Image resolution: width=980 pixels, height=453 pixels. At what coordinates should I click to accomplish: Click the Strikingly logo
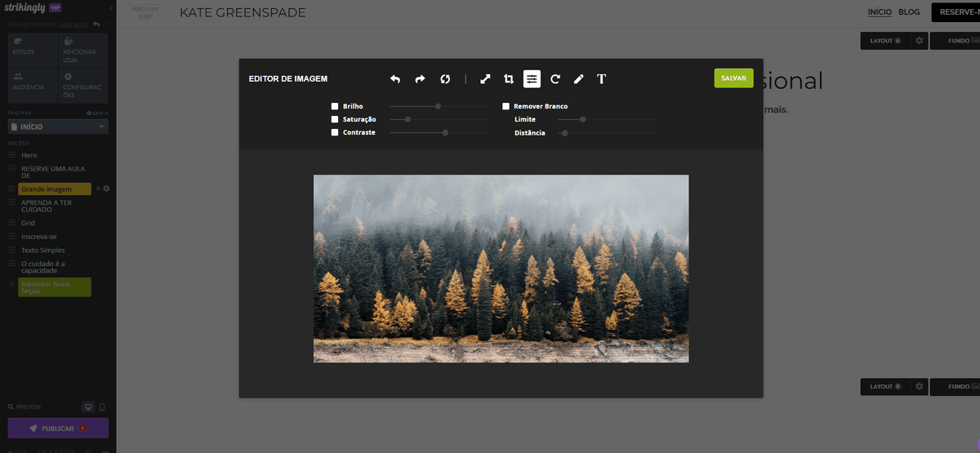tap(27, 7)
